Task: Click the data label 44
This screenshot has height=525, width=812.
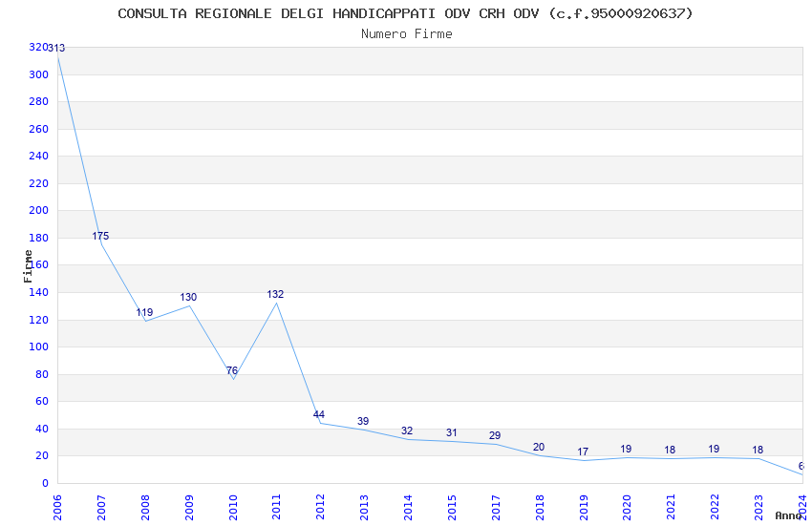Action: (319, 415)
